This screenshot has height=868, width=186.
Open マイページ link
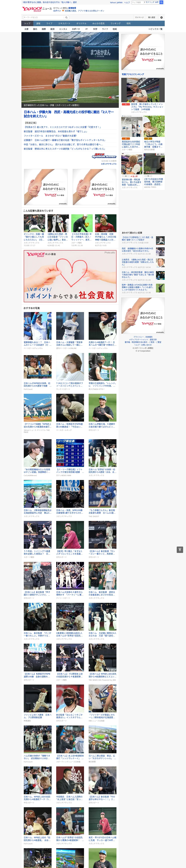139,18
